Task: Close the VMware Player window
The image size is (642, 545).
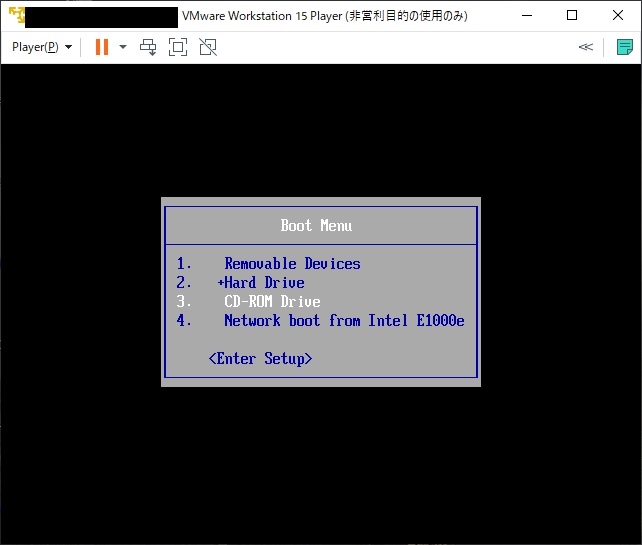Action: pos(618,16)
